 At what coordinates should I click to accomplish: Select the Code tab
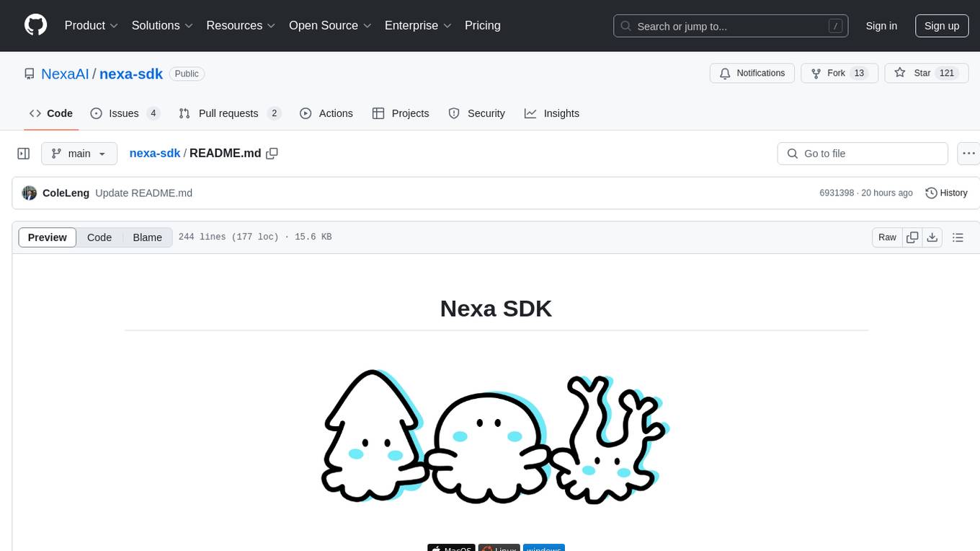[51, 113]
